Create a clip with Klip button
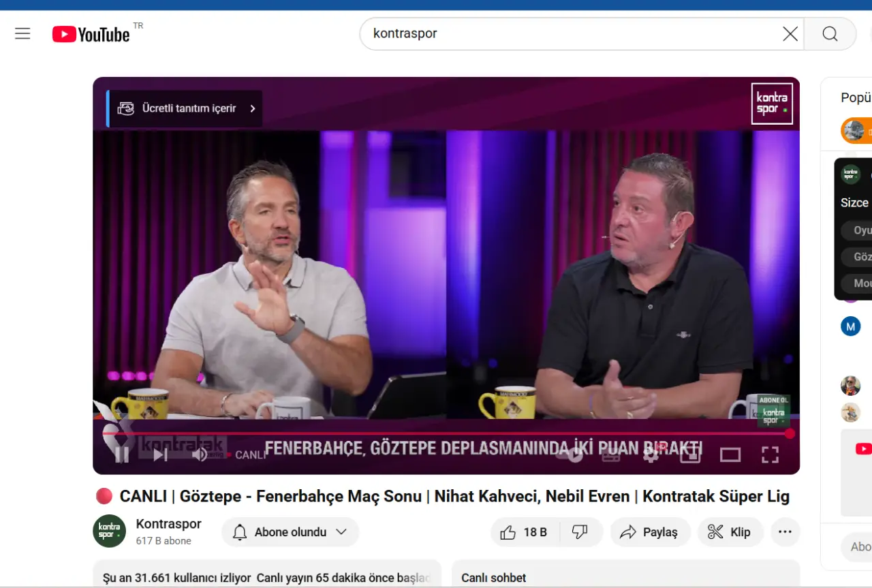872x588 pixels. point(730,532)
